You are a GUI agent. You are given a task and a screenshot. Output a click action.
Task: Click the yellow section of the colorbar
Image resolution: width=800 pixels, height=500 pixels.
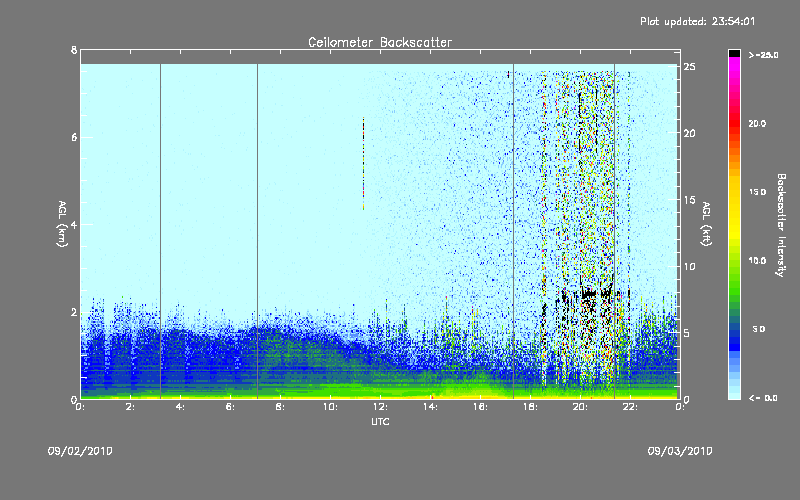pos(734,209)
